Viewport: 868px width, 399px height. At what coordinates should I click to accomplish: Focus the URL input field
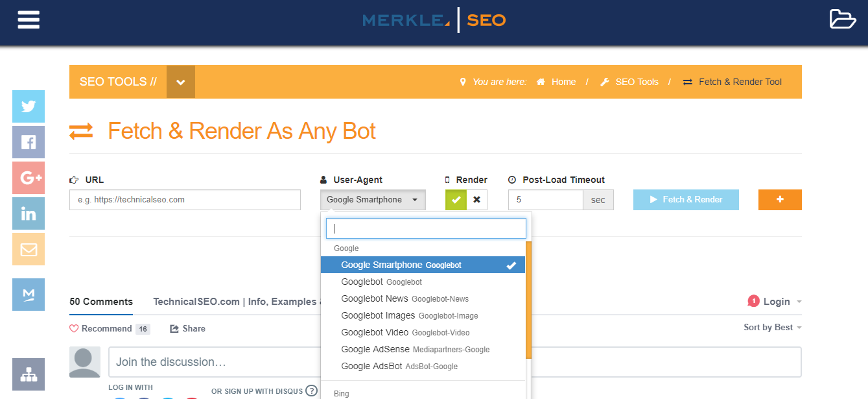click(185, 200)
